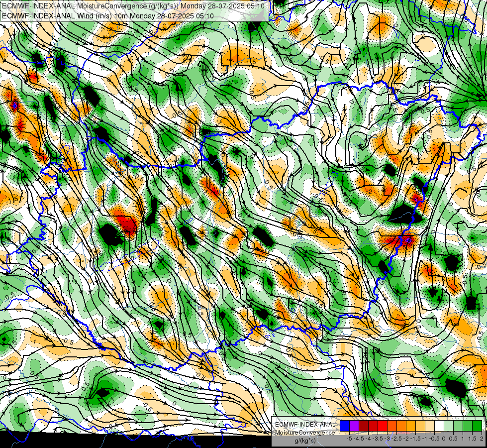
Task: Click the purple legend color swatch
Action: point(354,426)
